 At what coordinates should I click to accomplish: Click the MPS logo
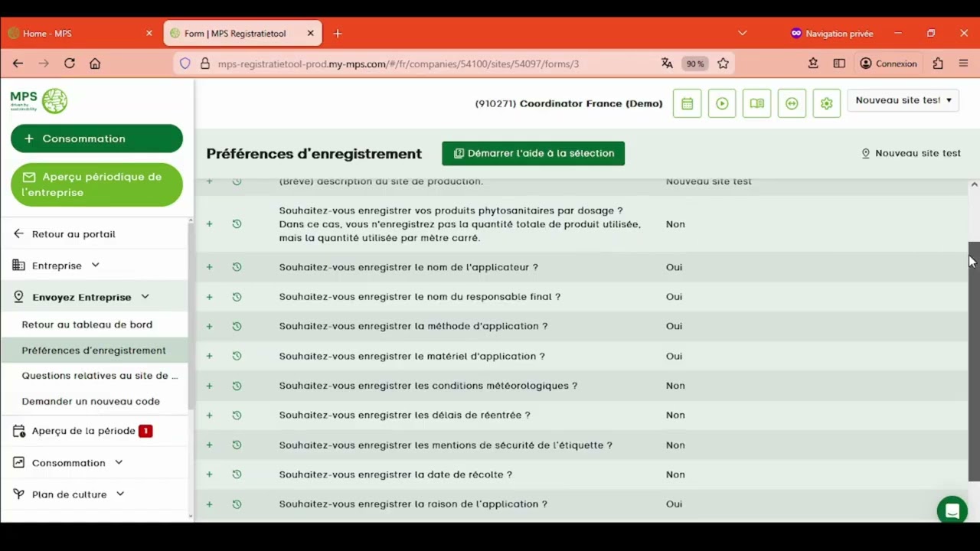[39, 101]
